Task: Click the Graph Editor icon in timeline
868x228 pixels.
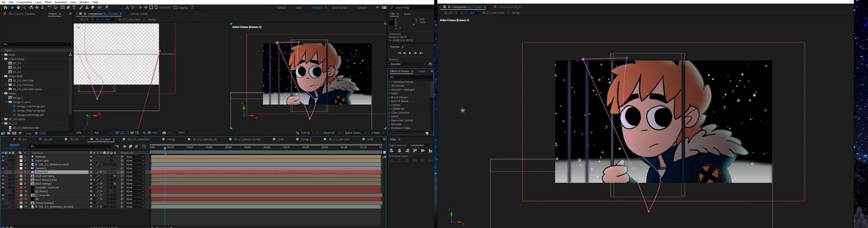Action: pos(144,146)
